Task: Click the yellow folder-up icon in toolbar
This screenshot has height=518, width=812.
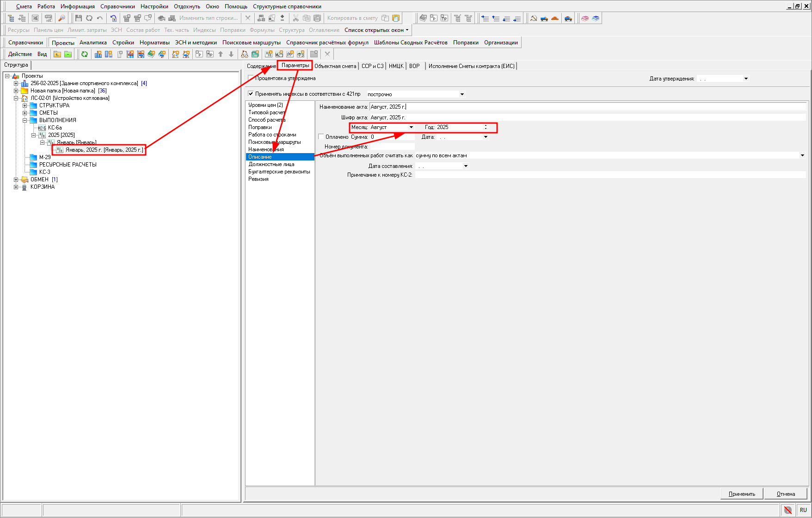Action: [57, 54]
